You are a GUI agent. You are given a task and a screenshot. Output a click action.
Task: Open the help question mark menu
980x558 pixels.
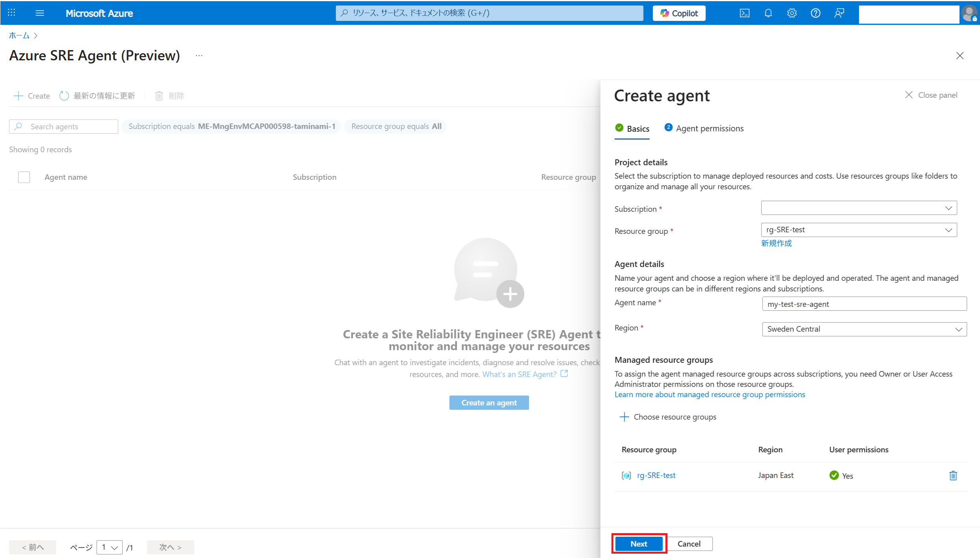coord(815,13)
